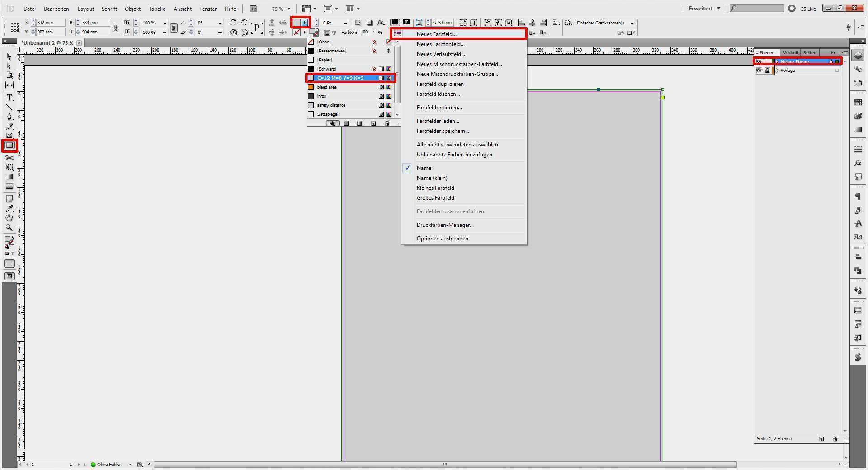Toggle visibility of the Vorlage layer

click(x=759, y=70)
